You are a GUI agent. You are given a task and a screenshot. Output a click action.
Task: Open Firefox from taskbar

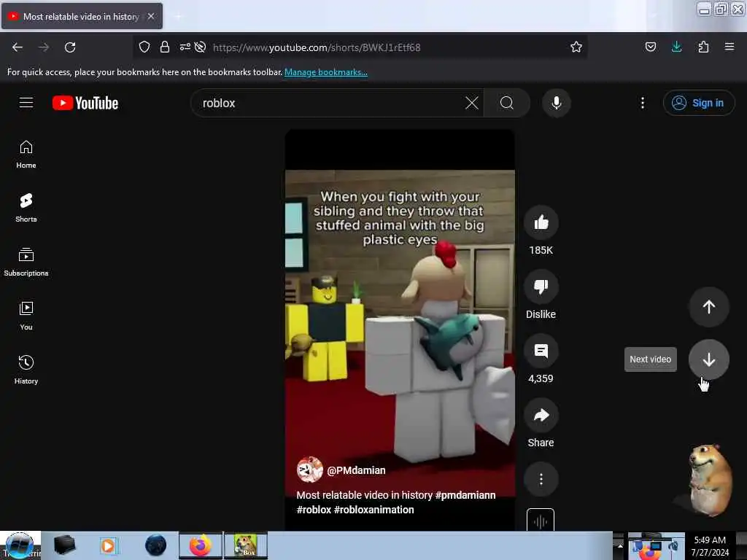(201, 545)
